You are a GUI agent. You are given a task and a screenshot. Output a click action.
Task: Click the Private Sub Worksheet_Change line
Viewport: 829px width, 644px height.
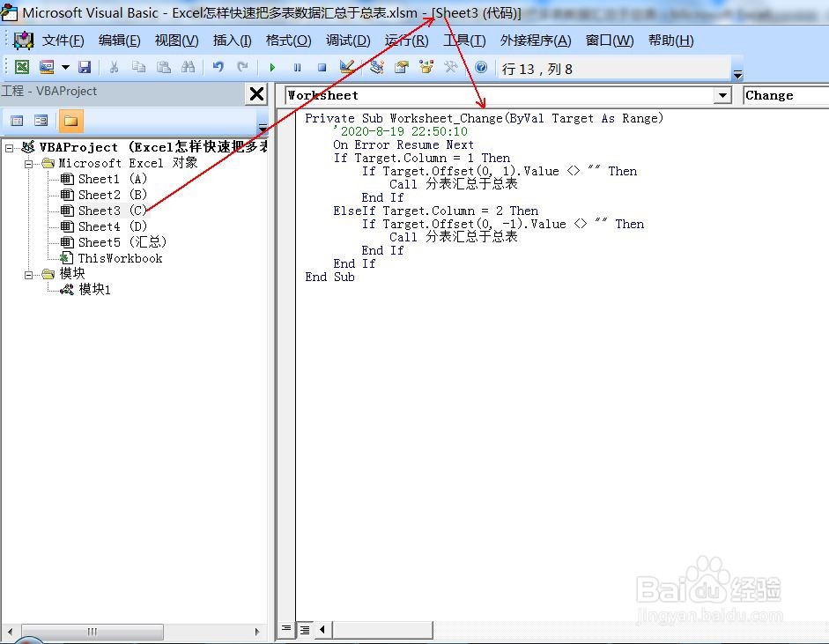484,118
